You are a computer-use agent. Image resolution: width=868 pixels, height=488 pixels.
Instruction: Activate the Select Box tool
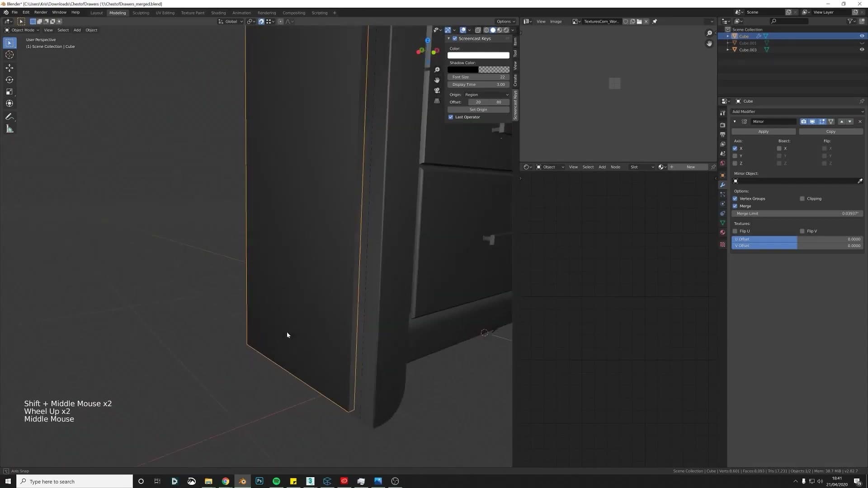(x=9, y=43)
